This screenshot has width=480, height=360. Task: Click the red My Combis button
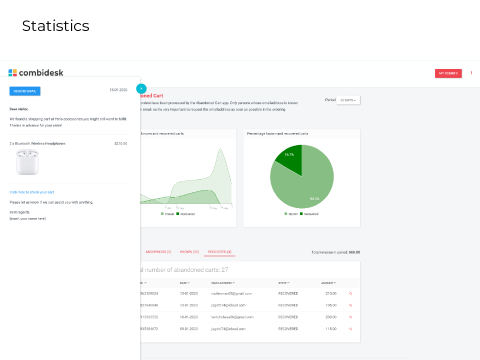(448, 73)
